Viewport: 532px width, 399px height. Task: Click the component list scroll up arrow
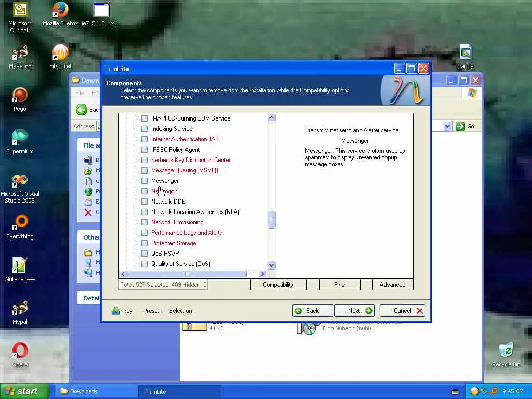(271, 118)
